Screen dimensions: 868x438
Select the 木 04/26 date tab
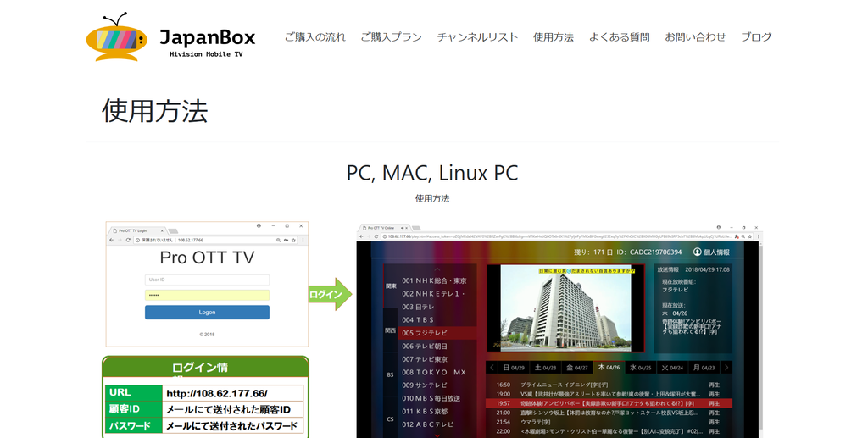(x=609, y=368)
